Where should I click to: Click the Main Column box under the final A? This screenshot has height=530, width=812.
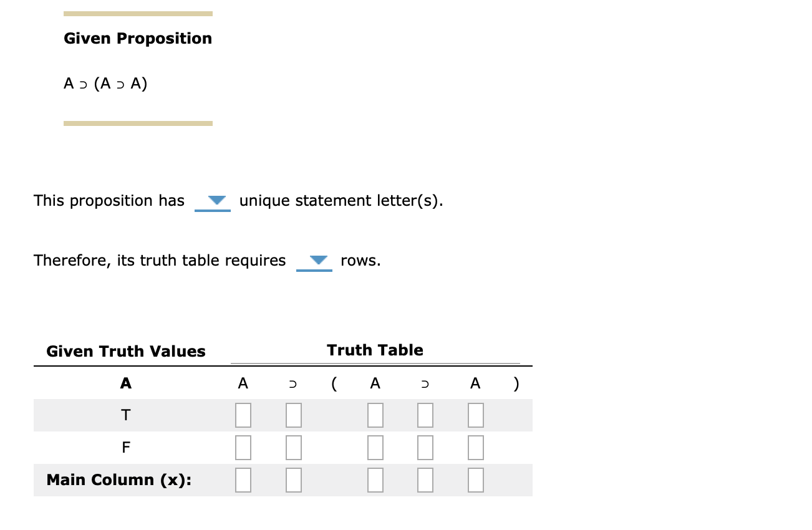click(475, 480)
